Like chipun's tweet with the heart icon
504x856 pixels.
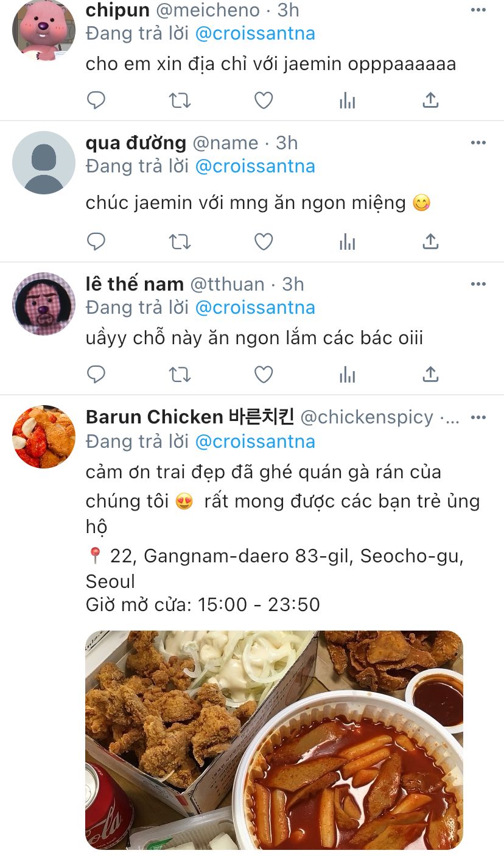[263, 100]
